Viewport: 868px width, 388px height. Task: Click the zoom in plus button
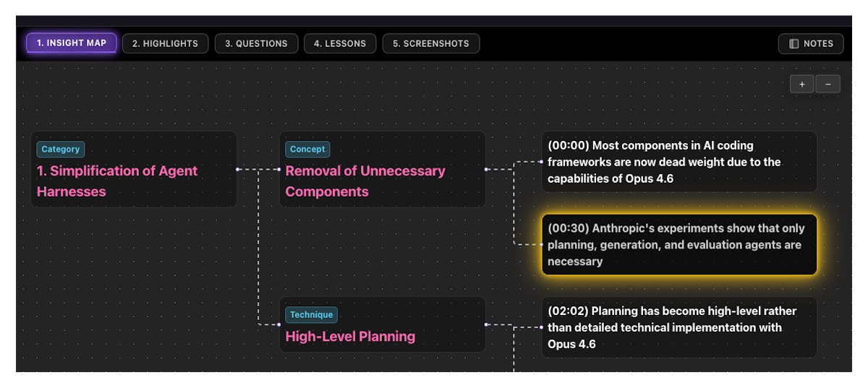point(801,84)
